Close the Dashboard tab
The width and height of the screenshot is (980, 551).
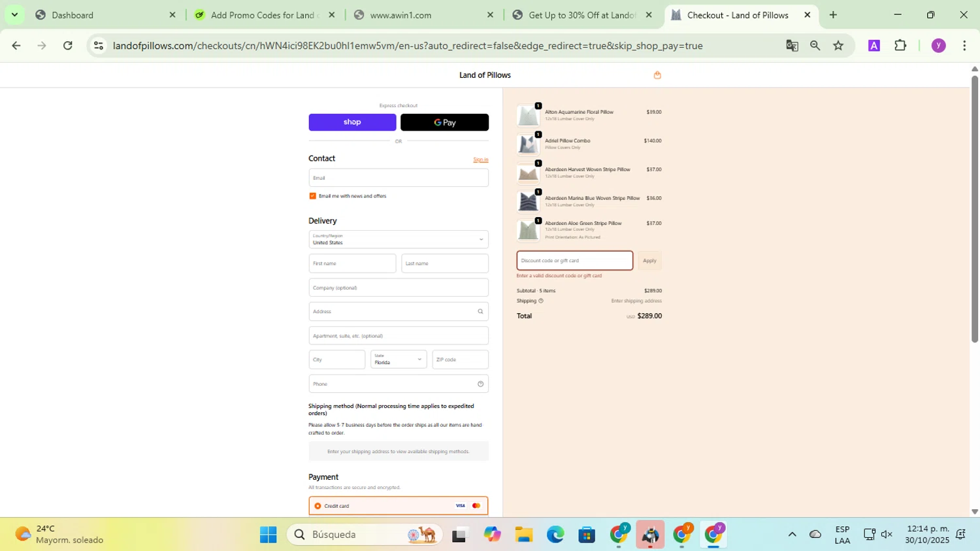click(172, 15)
